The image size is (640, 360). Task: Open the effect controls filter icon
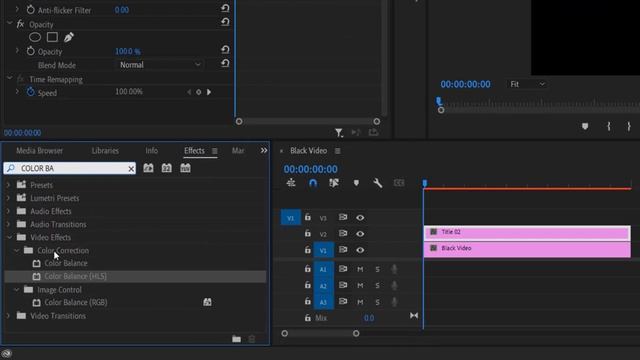tap(339, 133)
